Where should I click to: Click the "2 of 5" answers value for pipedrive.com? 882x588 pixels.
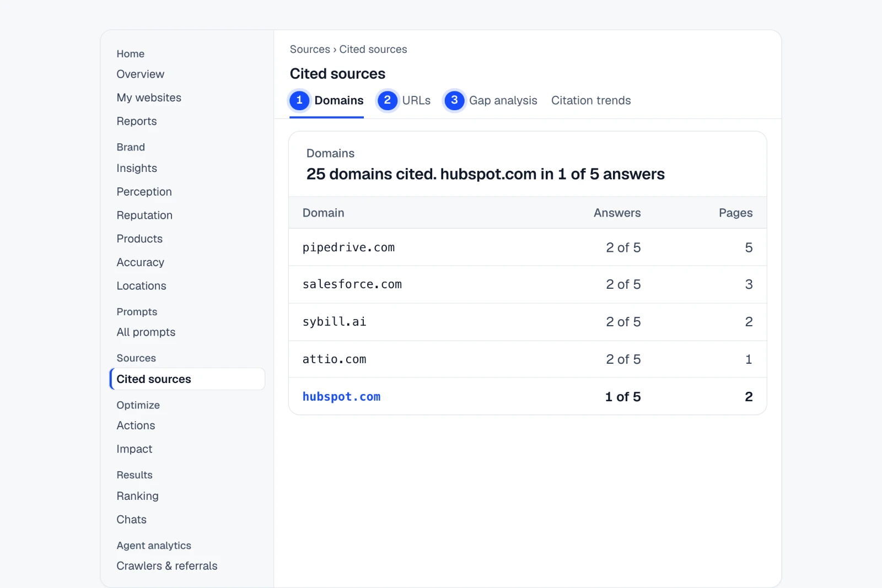(x=623, y=247)
